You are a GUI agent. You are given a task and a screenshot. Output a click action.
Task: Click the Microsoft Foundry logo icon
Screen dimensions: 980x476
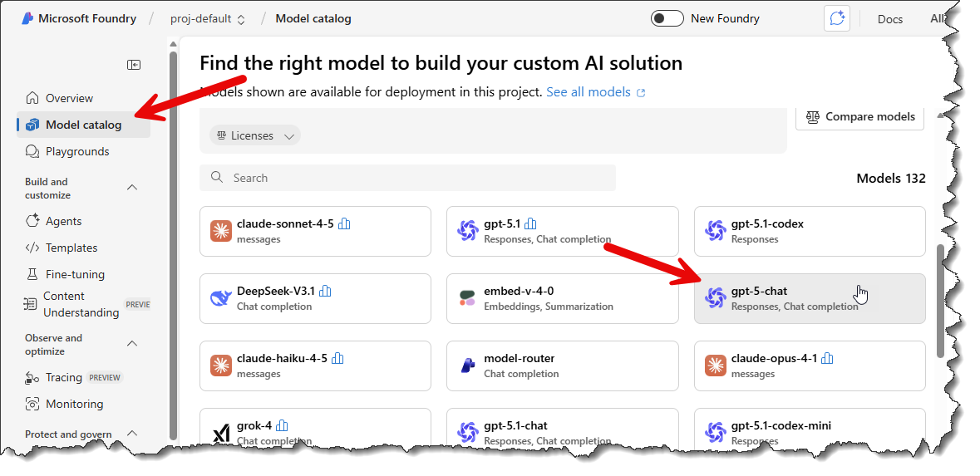coord(27,18)
